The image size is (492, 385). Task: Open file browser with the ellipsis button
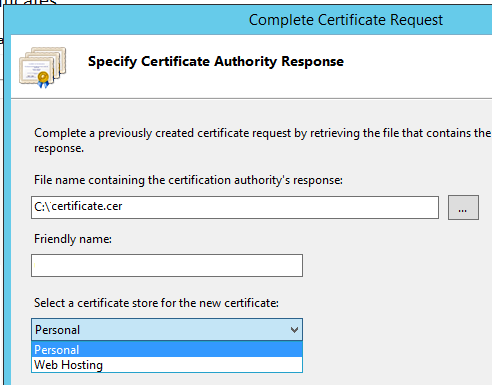point(463,207)
